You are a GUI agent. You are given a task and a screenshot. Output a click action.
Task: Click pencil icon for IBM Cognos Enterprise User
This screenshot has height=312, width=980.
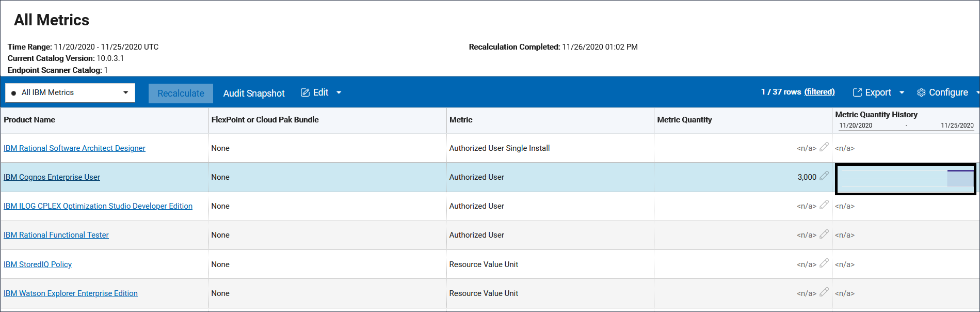point(824,176)
